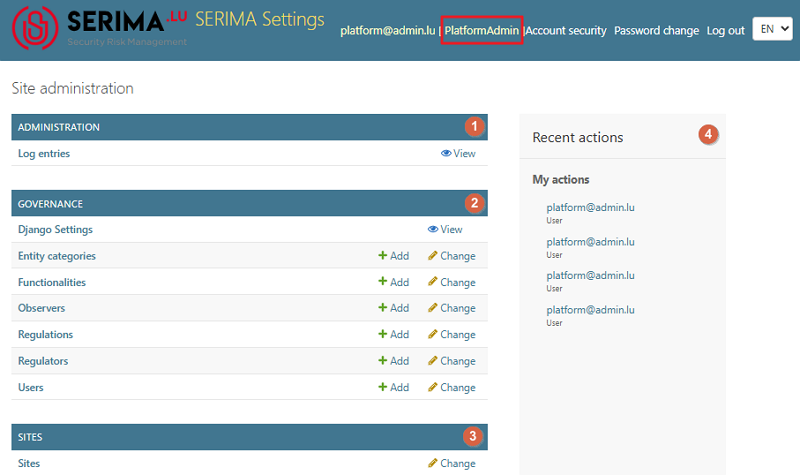Log out of SERIMA Settings
The image size is (800, 475).
[726, 31]
